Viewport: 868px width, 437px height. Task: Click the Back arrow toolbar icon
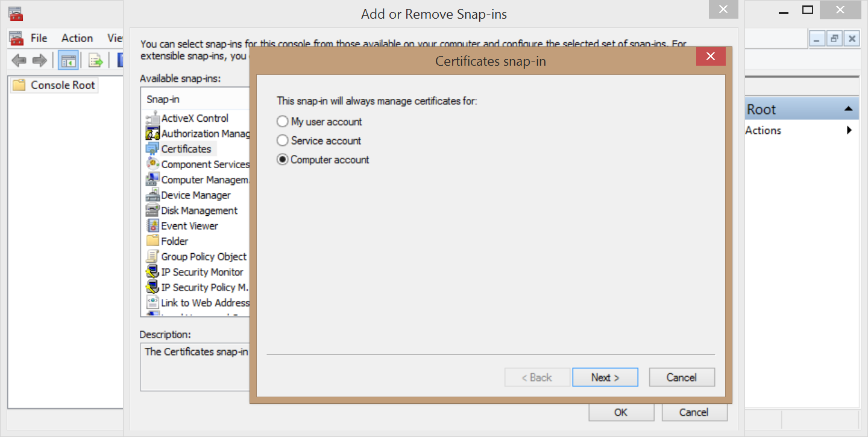coord(19,60)
